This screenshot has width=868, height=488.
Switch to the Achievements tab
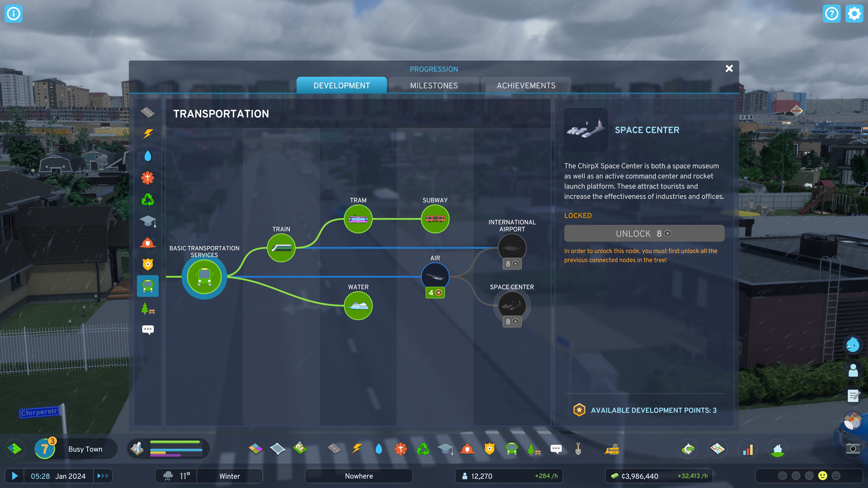(526, 85)
